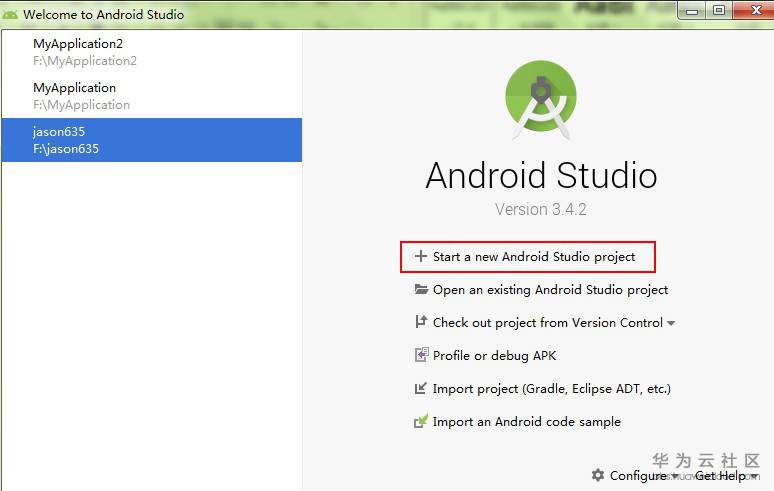Select Profile or debug APK
This screenshot has width=774, height=491.
tap(494, 355)
